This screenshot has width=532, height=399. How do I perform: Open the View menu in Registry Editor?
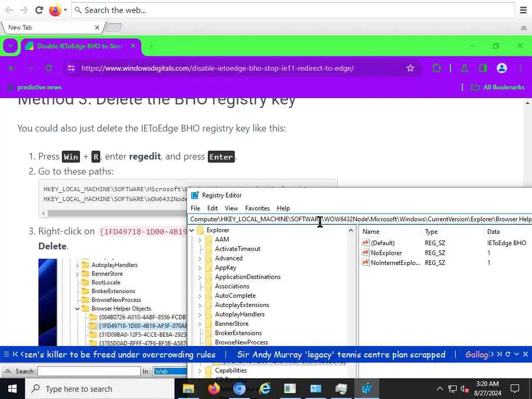pos(231,208)
